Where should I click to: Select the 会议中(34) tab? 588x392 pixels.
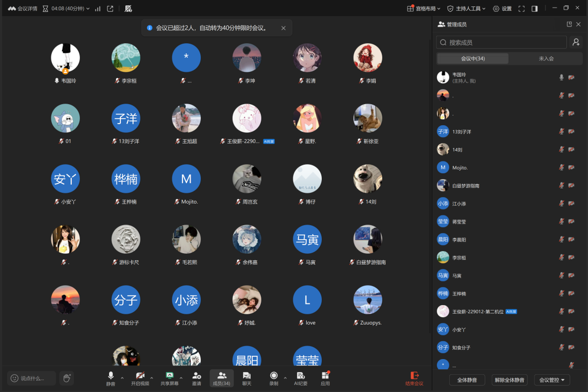coord(472,58)
